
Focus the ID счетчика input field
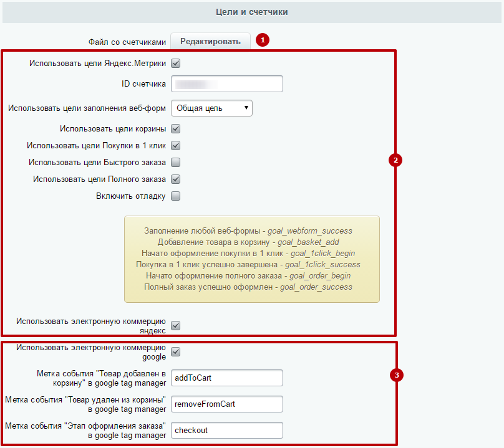point(227,84)
